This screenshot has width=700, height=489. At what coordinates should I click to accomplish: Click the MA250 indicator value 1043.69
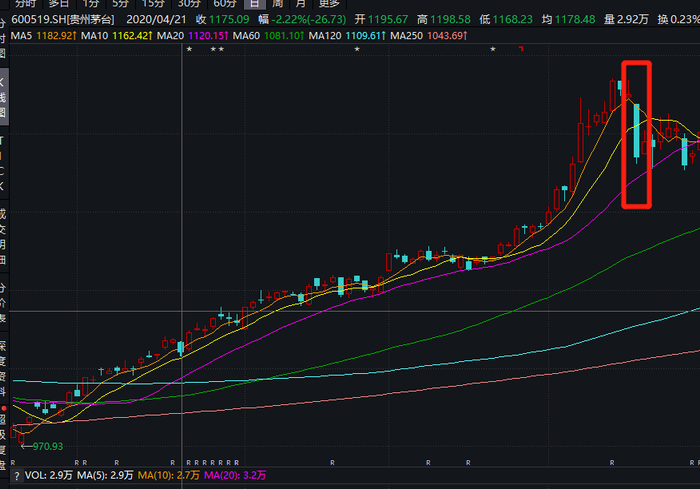coord(447,36)
